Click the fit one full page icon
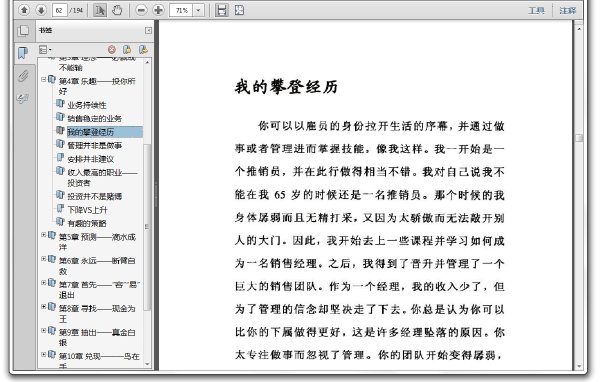This screenshot has height=382, width=600. point(239,10)
